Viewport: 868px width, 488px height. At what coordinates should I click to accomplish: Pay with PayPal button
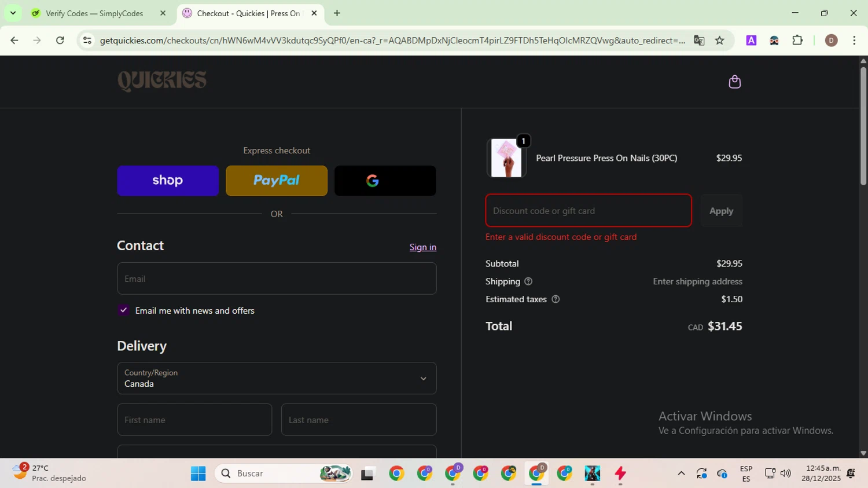point(277,181)
